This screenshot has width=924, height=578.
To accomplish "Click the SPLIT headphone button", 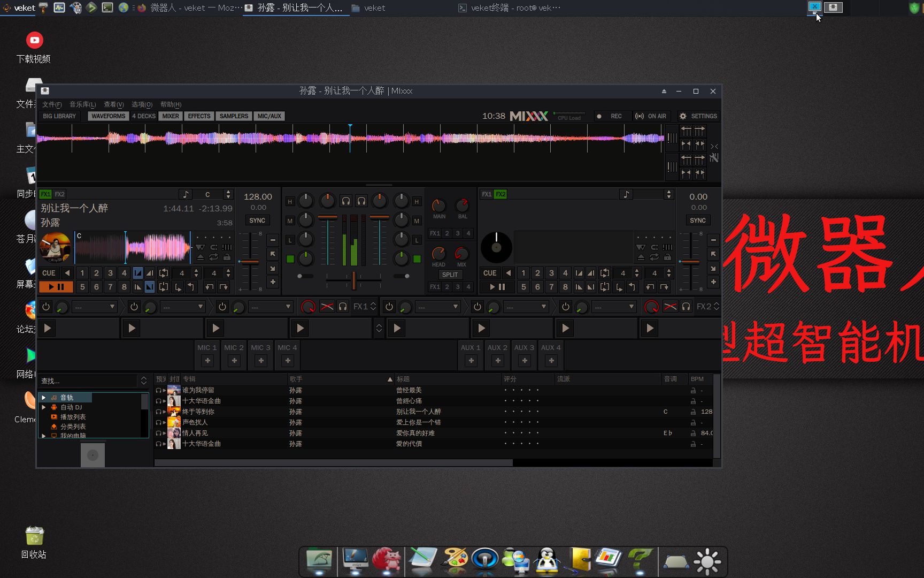I will [450, 275].
